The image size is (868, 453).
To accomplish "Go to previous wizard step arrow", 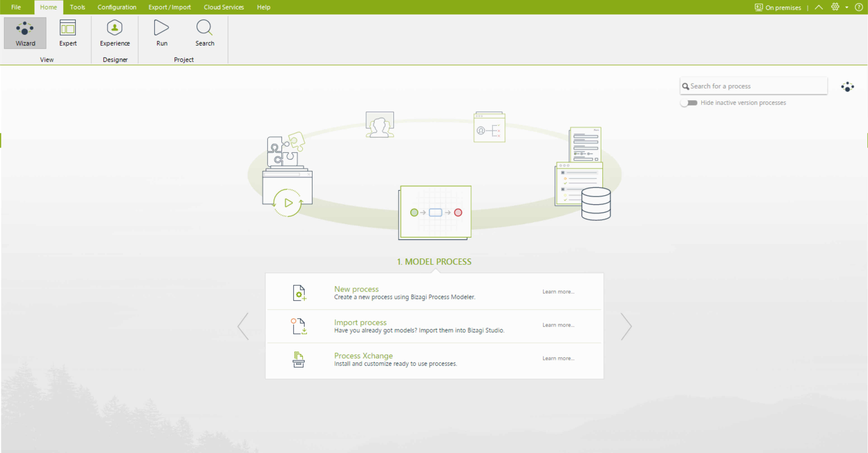I will tap(243, 326).
